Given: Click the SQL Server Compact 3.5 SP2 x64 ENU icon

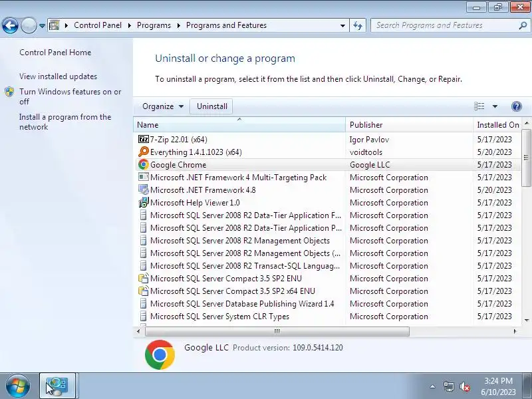Looking at the screenshot, I should [144, 291].
